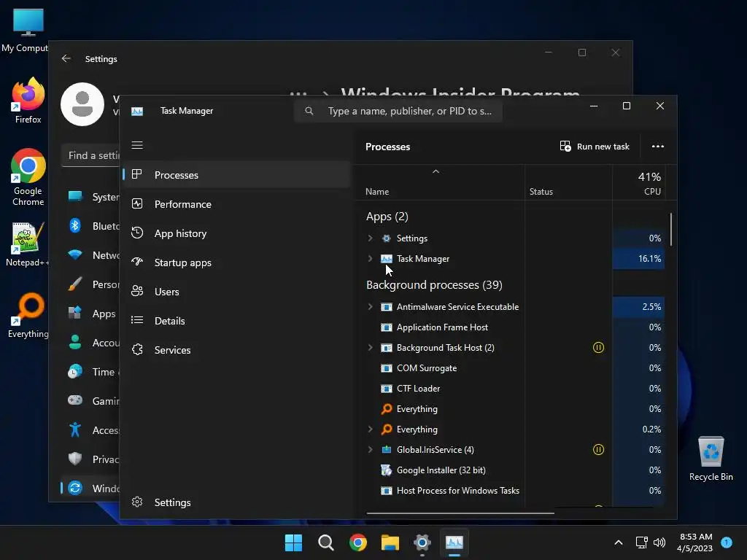
Task: Open the three-dot more options menu
Action: [x=657, y=146]
